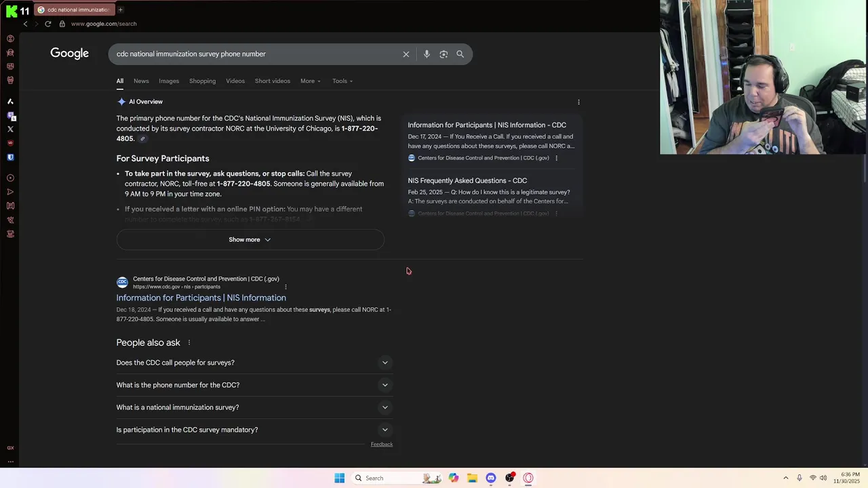Open AI Overview three-dot options
Image resolution: width=868 pixels, height=488 pixels.
point(578,102)
